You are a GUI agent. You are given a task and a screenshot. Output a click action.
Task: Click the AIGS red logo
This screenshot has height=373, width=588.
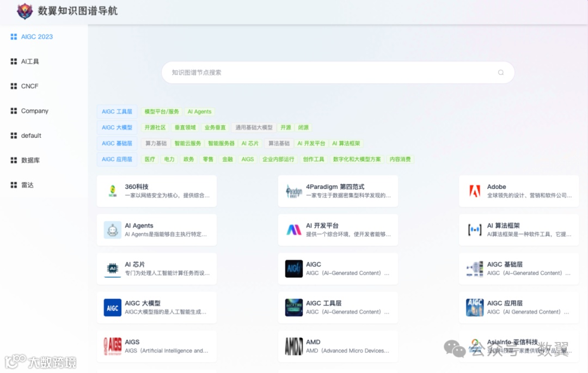pyautogui.click(x=113, y=346)
